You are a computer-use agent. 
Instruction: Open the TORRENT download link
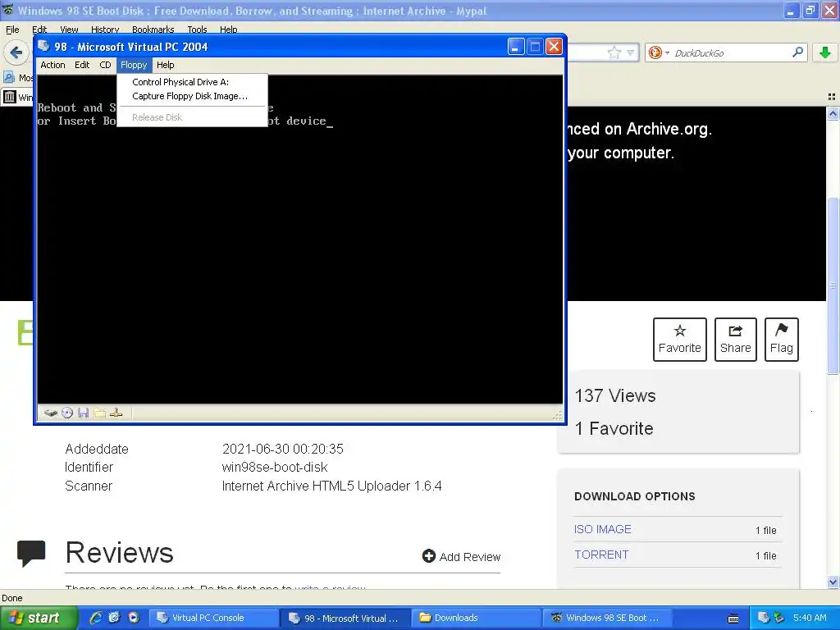601,555
